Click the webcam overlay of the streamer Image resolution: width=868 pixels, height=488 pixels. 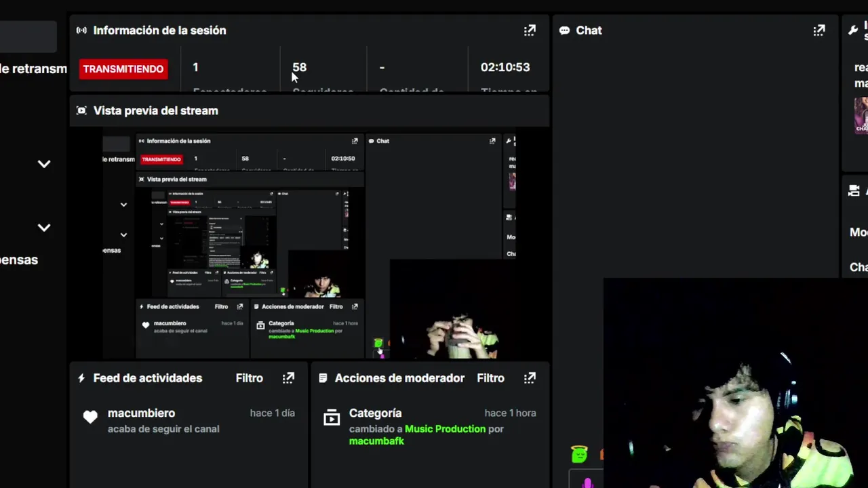tap(736, 383)
